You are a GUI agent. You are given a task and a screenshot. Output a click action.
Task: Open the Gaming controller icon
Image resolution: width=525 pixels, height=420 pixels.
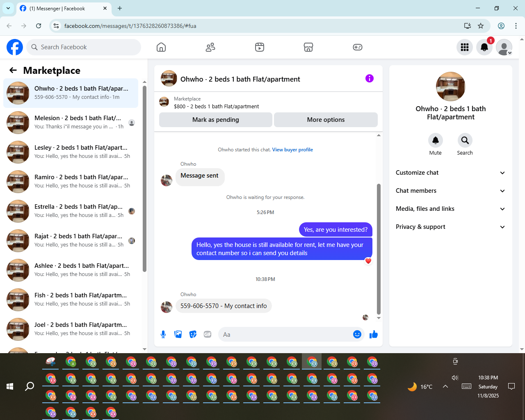pyautogui.click(x=358, y=47)
